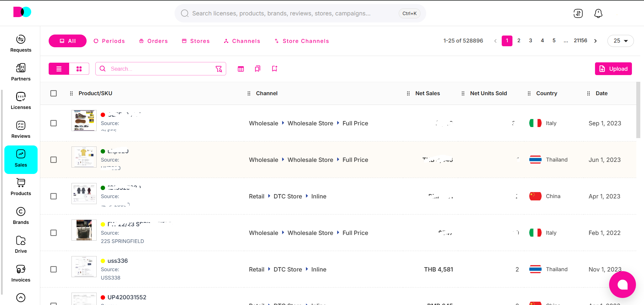Open the Partners sidebar section
The image size is (644, 305).
pyautogui.click(x=21, y=72)
